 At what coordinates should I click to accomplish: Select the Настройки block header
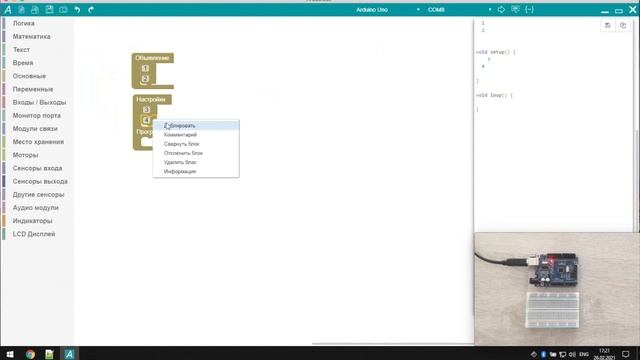(x=151, y=99)
